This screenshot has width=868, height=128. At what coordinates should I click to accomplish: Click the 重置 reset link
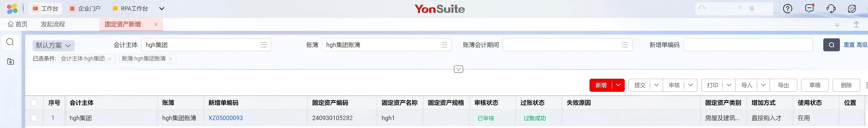(849, 45)
